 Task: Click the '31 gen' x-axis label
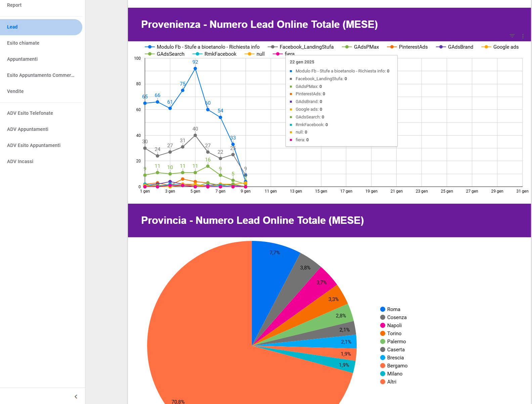coord(522,191)
